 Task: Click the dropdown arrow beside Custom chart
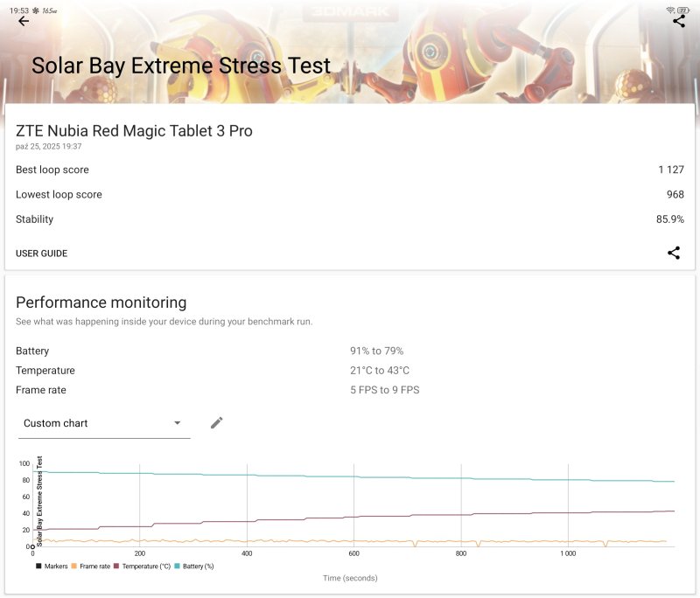coord(177,423)
